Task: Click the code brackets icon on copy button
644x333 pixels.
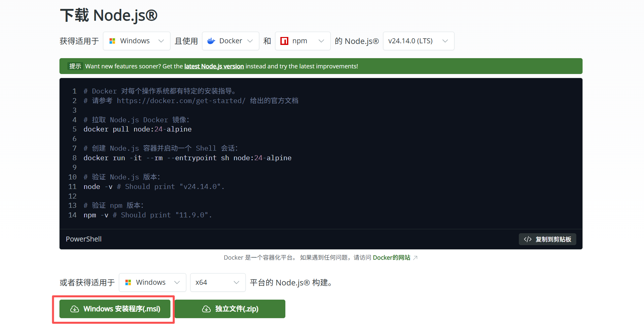Action: coord(527,239)
